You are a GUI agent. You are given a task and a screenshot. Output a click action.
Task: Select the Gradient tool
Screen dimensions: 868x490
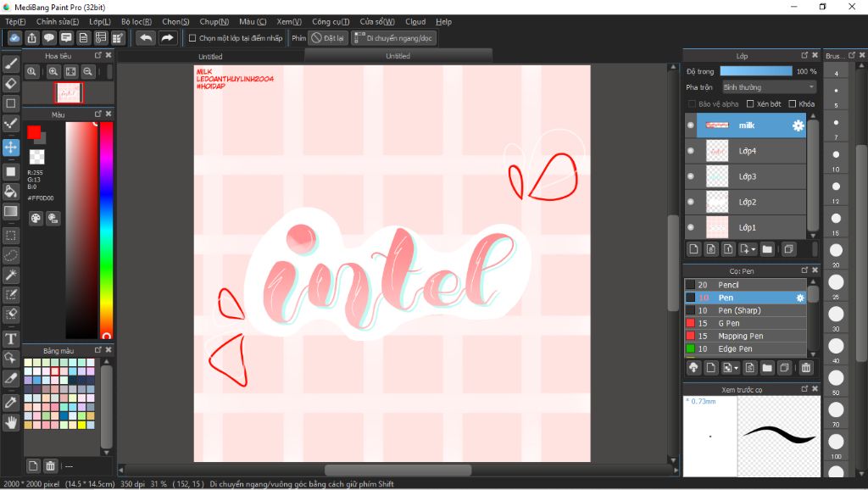[10, 211]
